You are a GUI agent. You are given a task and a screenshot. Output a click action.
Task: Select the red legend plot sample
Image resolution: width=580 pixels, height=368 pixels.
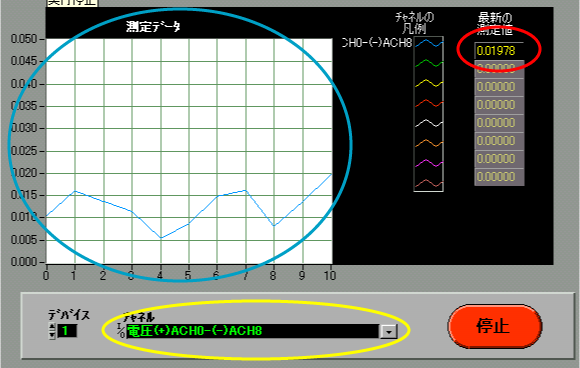(x=428, y=103)
